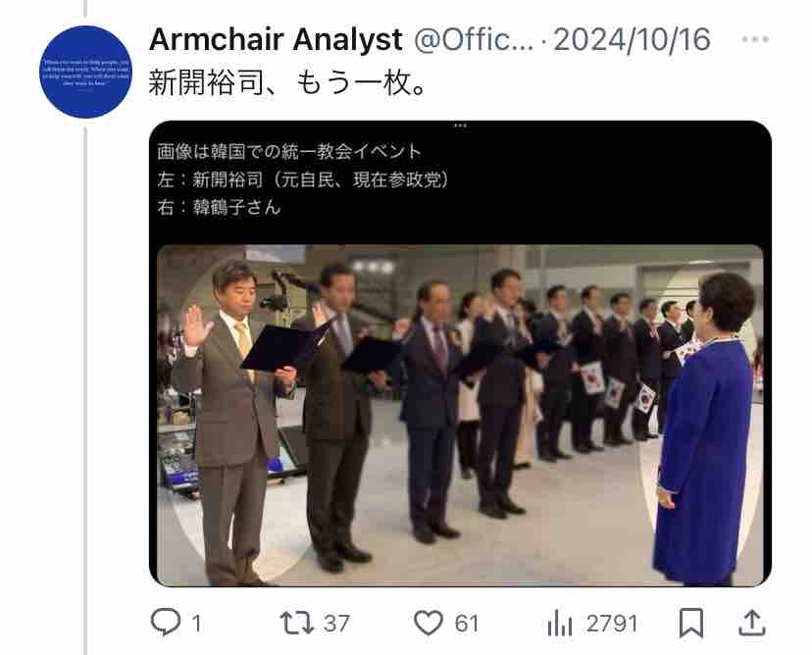This screenshot has height=655, width=812.
Task: Open Armchair Analyst blue profile avatar
Action: [86, 72]
